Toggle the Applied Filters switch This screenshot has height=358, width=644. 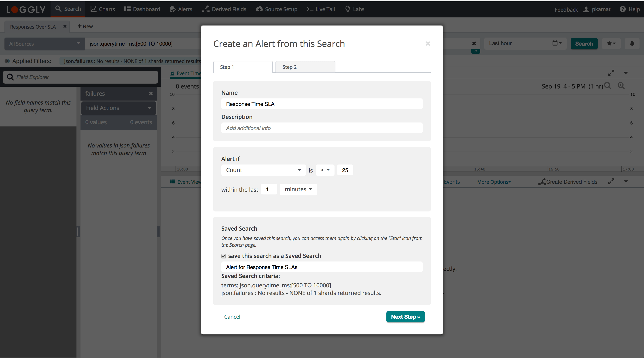coord(7,61)
